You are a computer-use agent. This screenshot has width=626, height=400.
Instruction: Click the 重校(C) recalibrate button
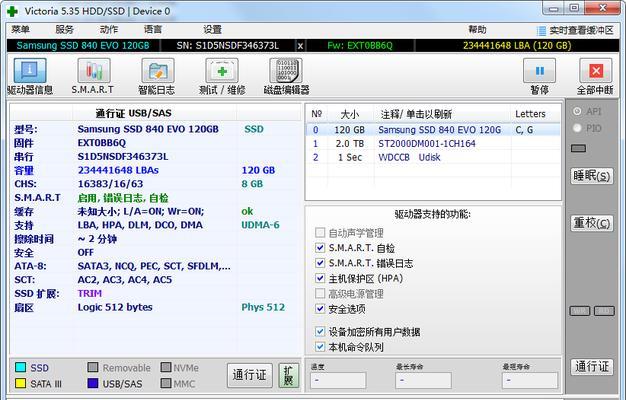pyautogui.click(x=592, y=223)
